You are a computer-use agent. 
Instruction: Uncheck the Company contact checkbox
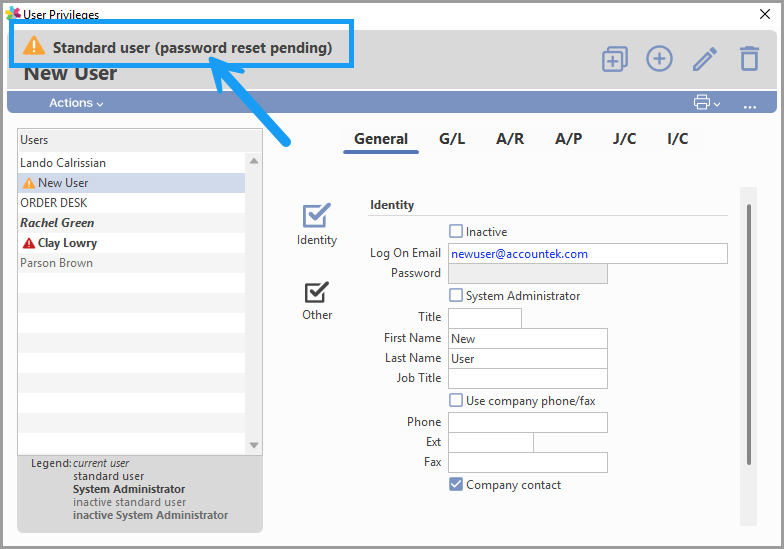tap(456, 484)
